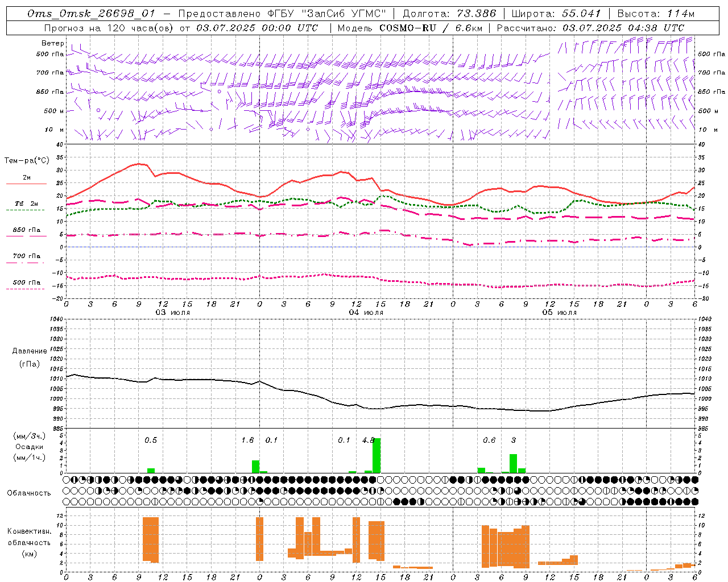The height and width of the screenshot is (582, 728).
Task: Click the Долгота: 73.386 value
Action: (449, 14)
